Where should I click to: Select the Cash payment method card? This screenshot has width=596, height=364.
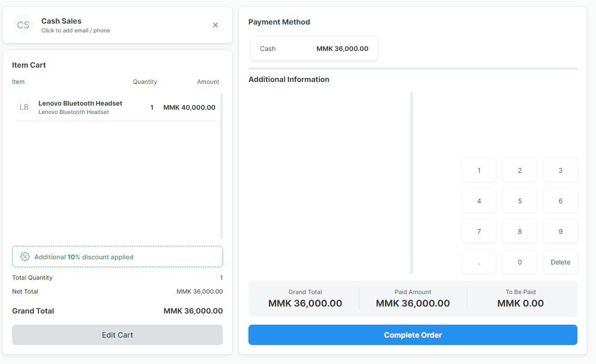(x=314, y=48)
